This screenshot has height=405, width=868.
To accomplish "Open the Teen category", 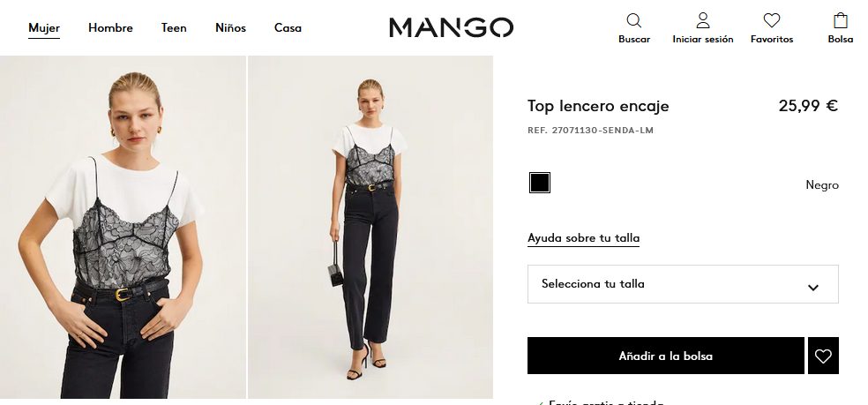I will coord(174,27).
